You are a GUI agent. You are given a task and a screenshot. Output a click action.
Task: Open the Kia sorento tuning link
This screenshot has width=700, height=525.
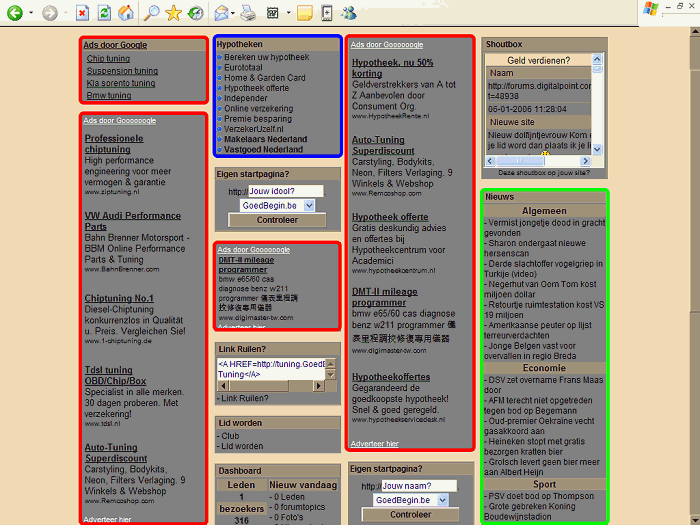[x=121, y=83]
